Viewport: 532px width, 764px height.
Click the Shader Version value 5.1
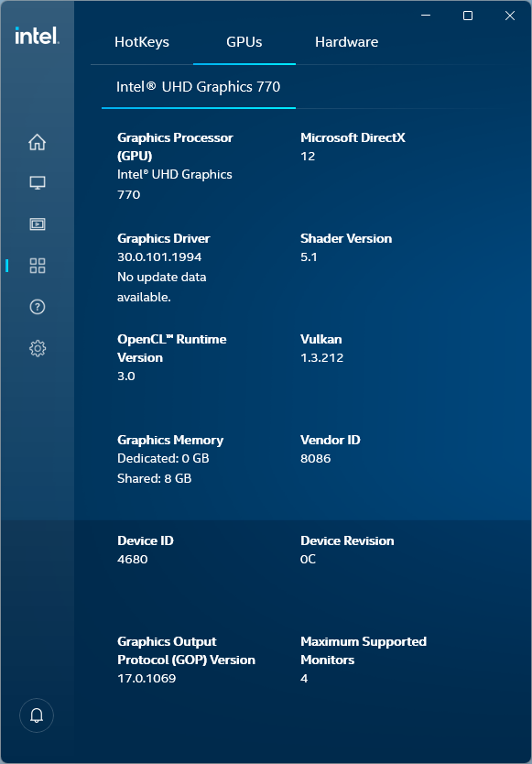(309, 257)
